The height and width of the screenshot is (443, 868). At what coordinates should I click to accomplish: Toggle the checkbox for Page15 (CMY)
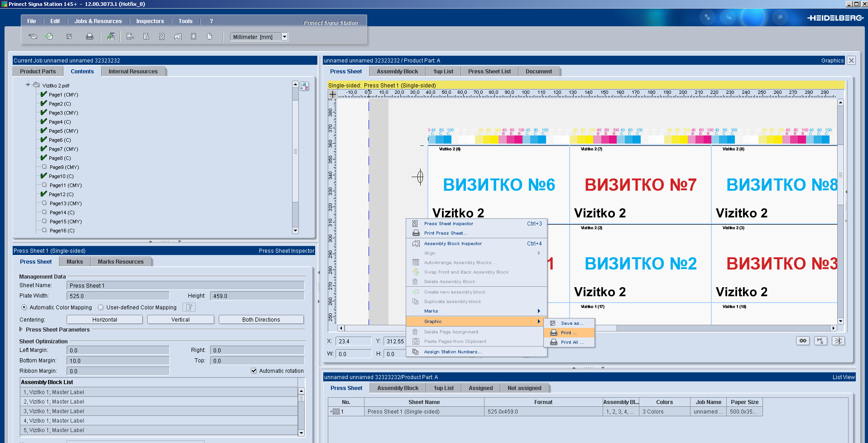[44, 221]
